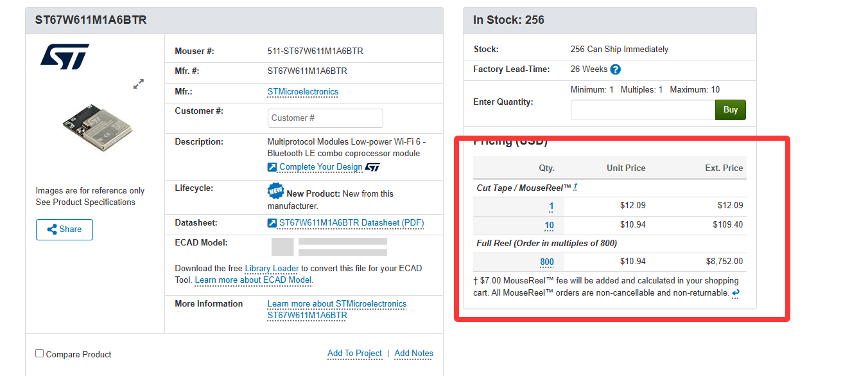
Task: Tick the Compare Product checkbox
Action: (x=40, y=354)
